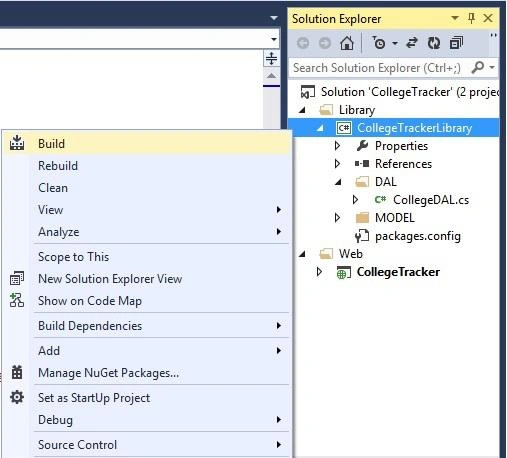Click the Home icon in Solution Explorer

[347, 43]
